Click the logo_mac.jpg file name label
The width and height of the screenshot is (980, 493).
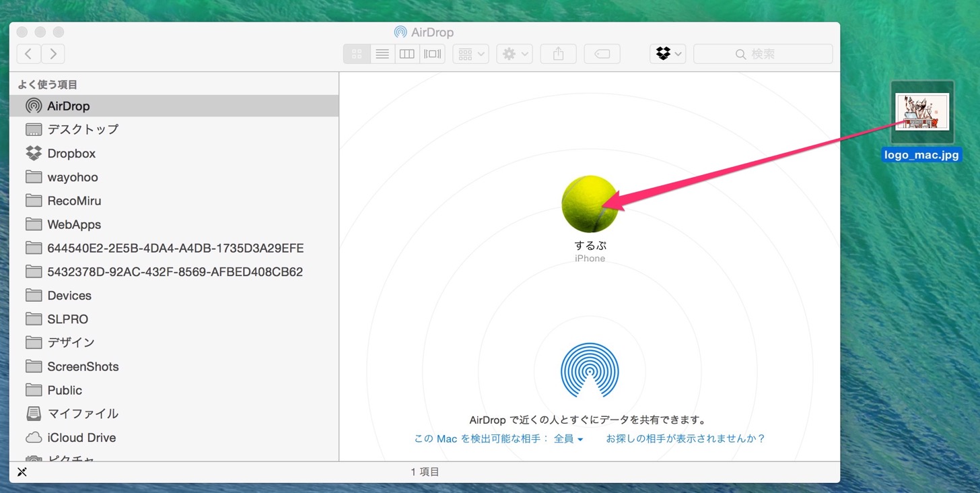tap(921, 156)
